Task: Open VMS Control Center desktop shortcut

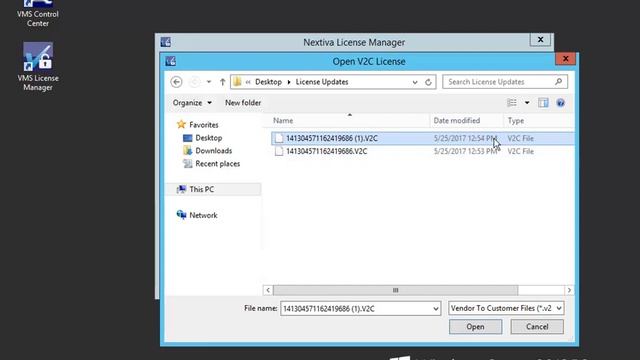Action: (38, 14)
